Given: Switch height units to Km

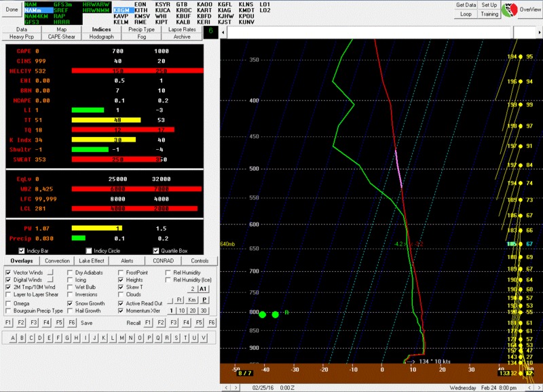Looking at the screenshot, I should [x=192, y=300].
